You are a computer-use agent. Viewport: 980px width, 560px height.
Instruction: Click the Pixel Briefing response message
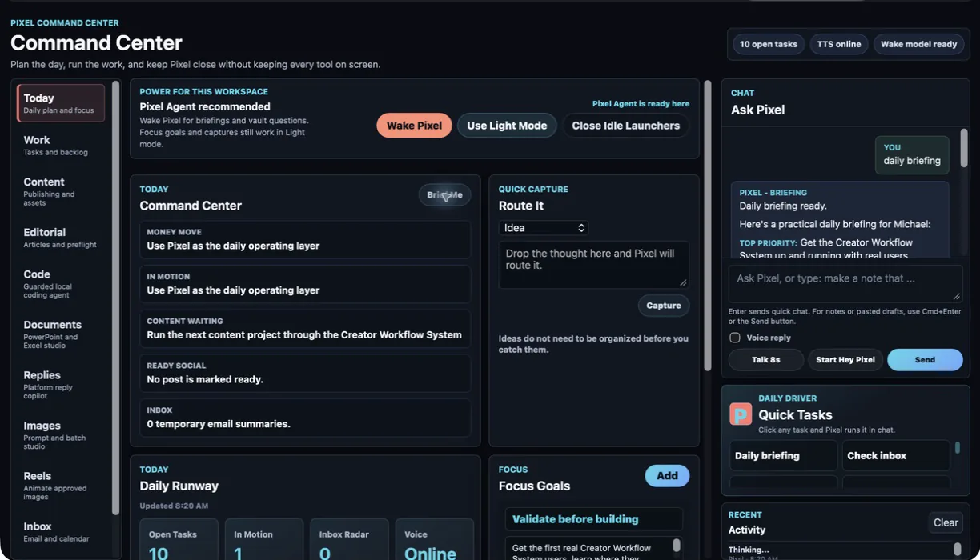tap(840, 220)
